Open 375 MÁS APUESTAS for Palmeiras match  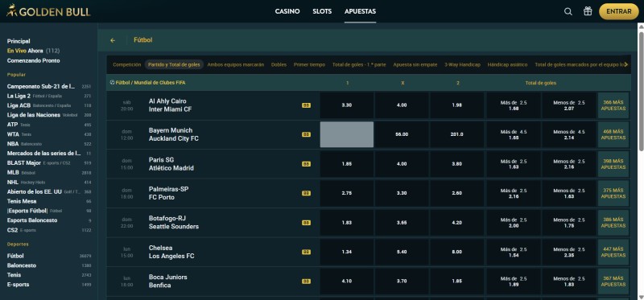pos(613,193)
